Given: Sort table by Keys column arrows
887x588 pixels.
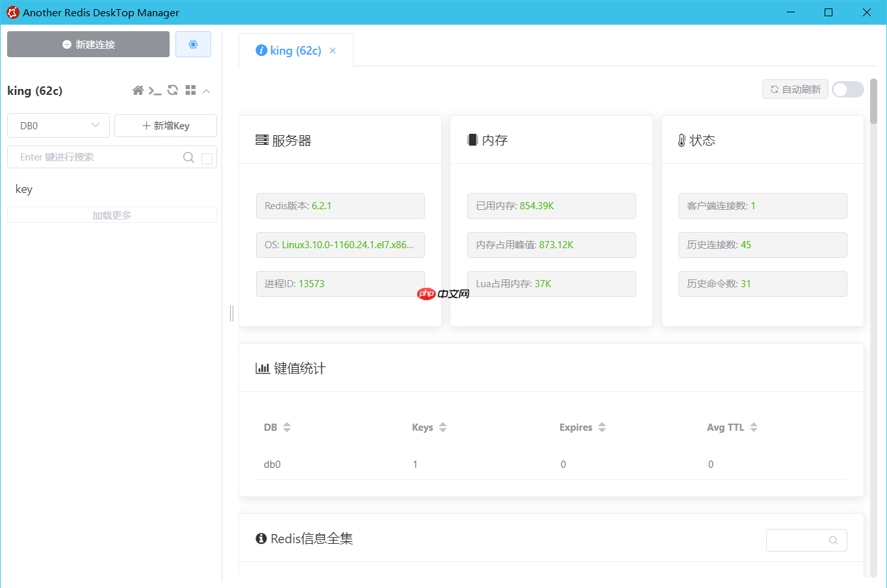Looking at the screenshot, I should (x=443, y=427).
